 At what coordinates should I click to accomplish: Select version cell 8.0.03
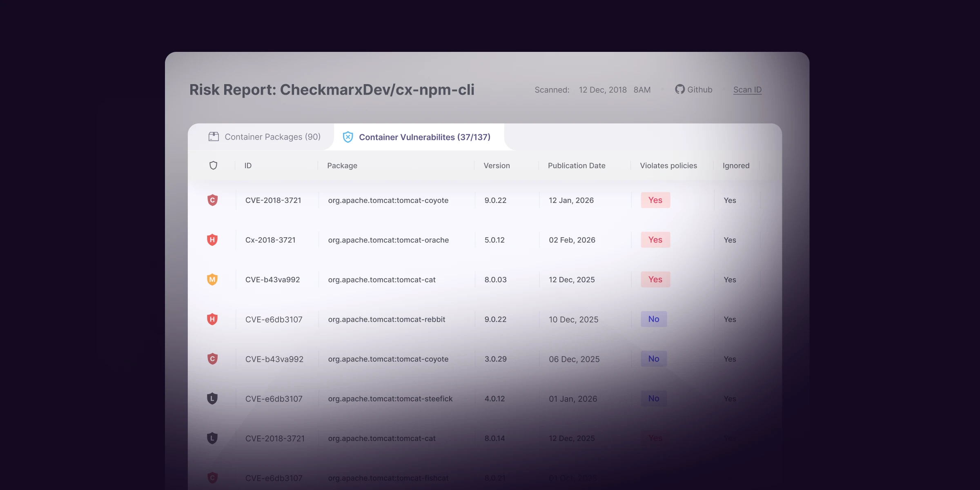495,280
